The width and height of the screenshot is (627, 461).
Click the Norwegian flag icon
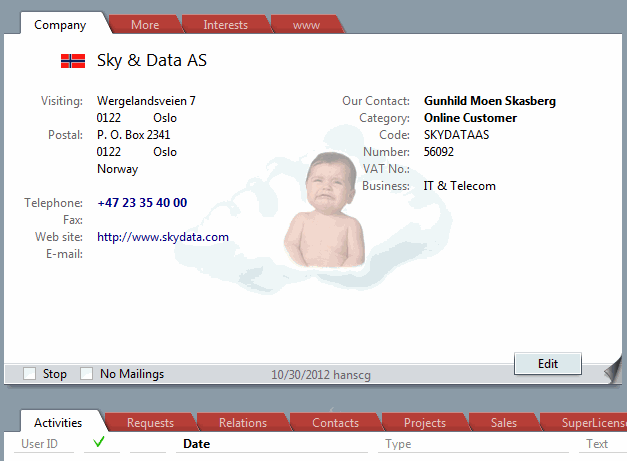coord(73,61)
